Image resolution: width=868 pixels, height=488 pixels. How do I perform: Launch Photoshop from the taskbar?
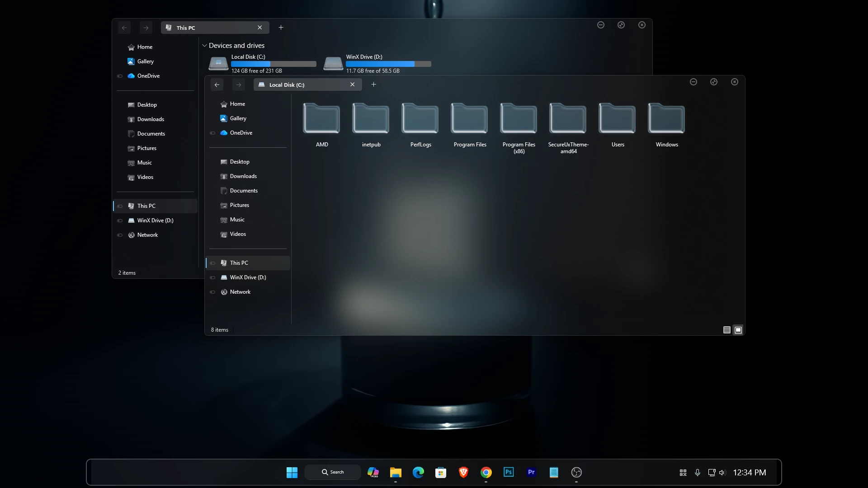tap(509, 472)
